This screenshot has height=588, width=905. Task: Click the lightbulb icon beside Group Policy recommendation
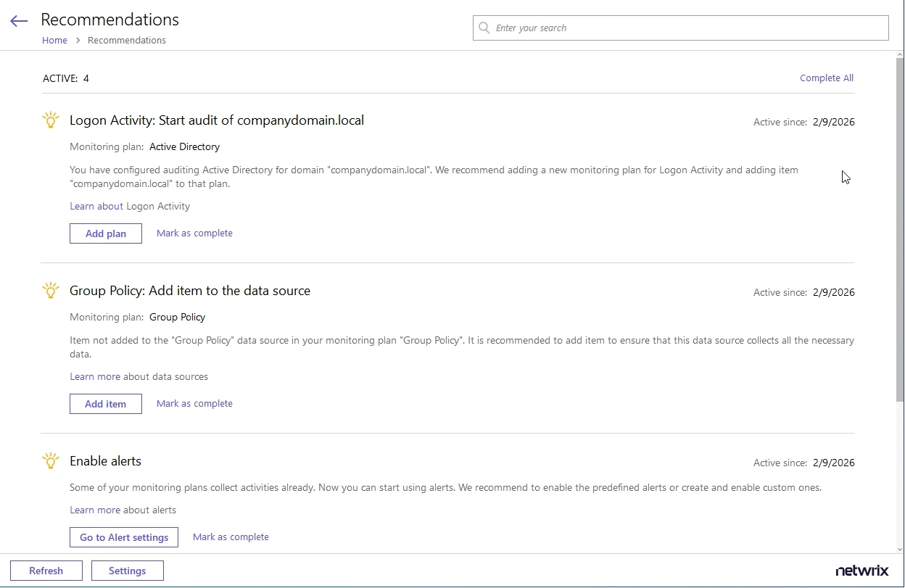pyautogui.click(x=50, y=290)
